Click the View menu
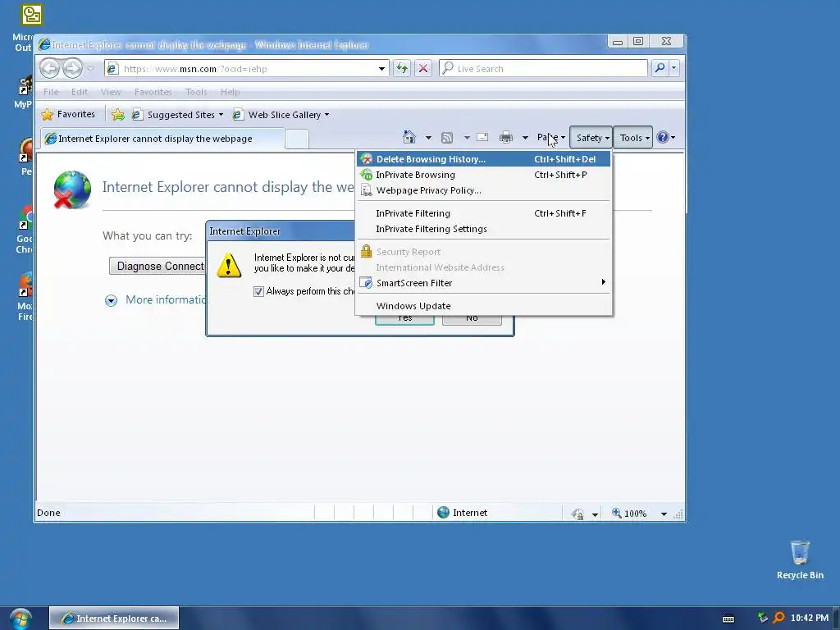Viewport: 840px width, 630px height. (111, 92)
